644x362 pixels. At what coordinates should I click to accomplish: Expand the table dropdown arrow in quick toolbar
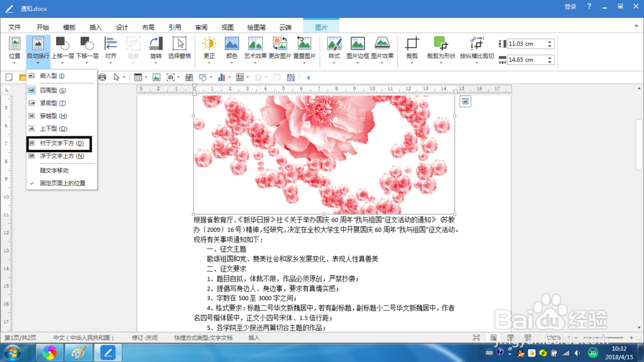(146, 77)
